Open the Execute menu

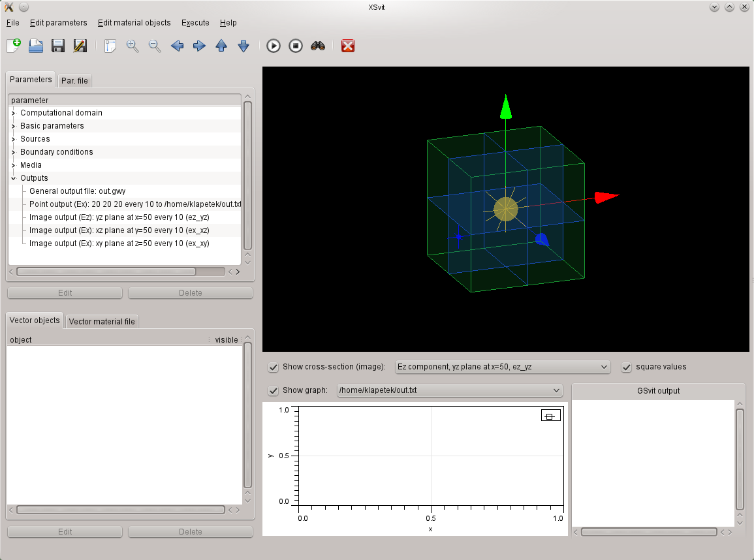point(195,23)
